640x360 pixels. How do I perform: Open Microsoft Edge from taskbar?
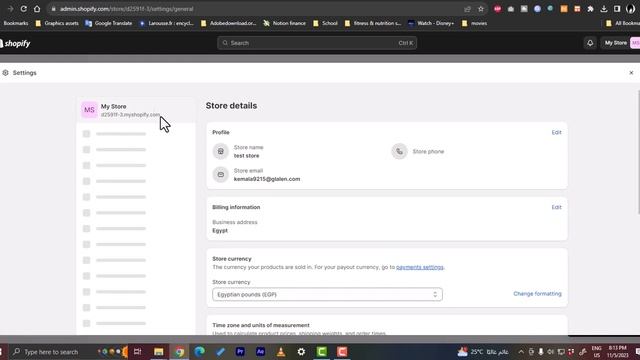pos(199,351)
